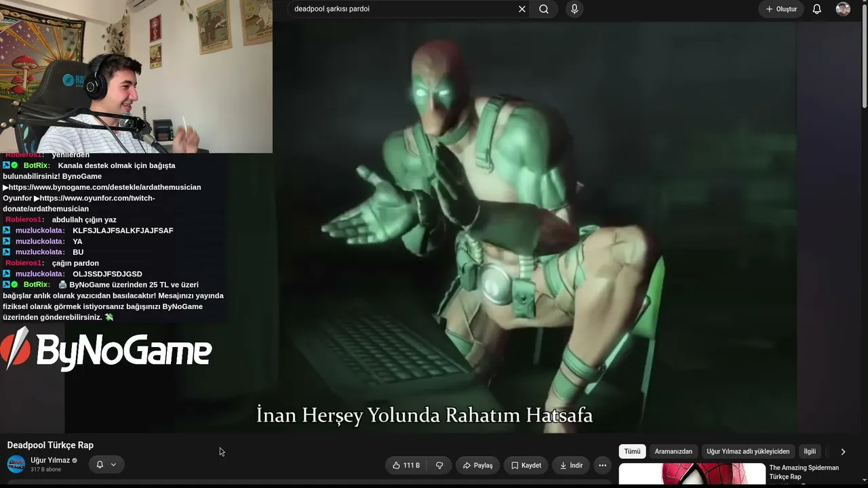Click muzluckolata's chat message "BU"
Screen dimensions: 868x488
[78, 252]
